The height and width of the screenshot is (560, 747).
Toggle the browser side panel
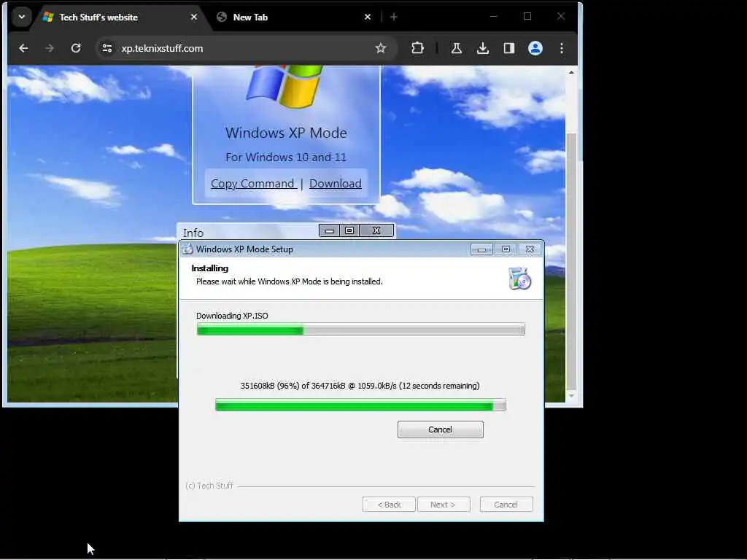(508, 48)
